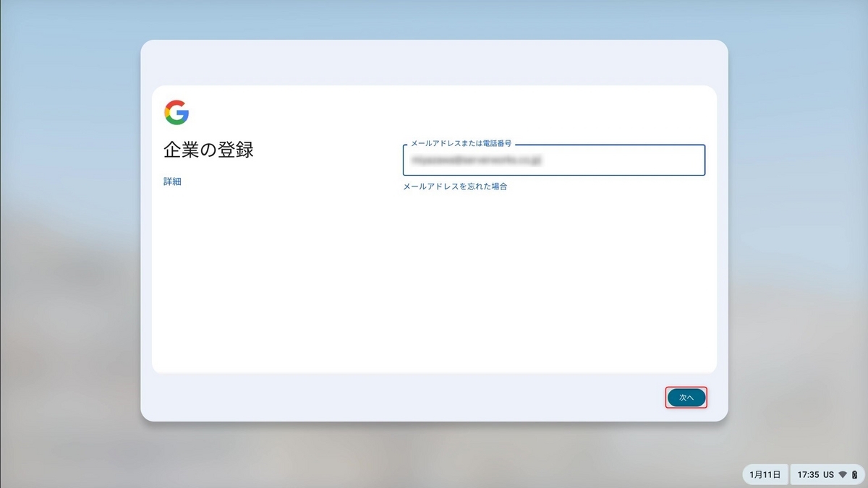868x488 pixels.
Task: Open the 詳細 link
Action: point(172,181)
